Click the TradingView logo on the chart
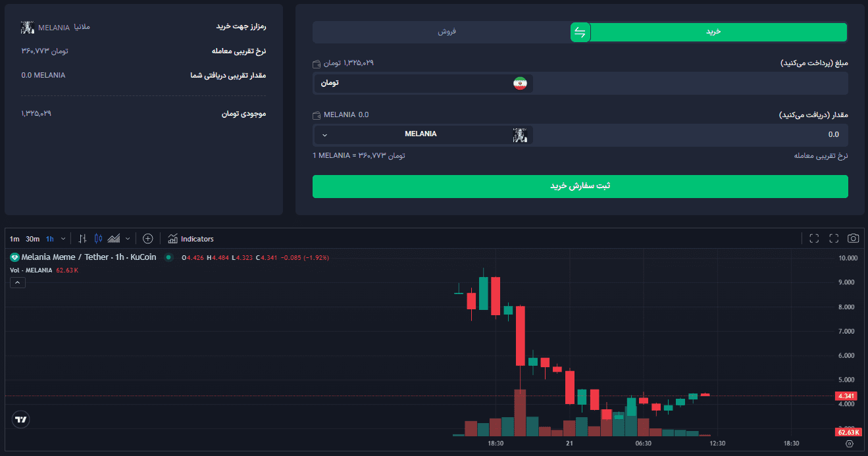The width and height of the screenshot is (868, 456). [21, 419]
